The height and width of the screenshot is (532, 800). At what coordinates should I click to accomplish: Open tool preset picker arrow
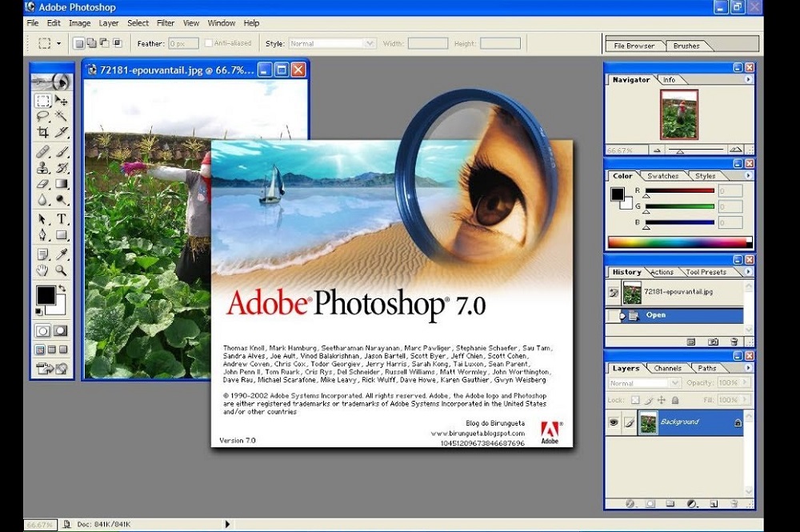pyautogui.click(x=58, y=44)
